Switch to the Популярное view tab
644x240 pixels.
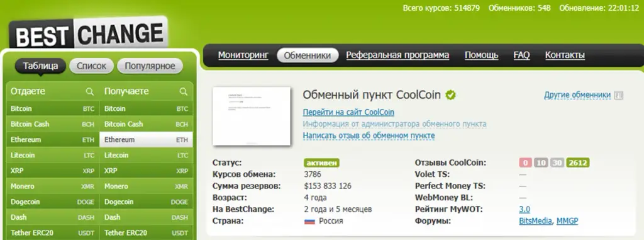150,66
